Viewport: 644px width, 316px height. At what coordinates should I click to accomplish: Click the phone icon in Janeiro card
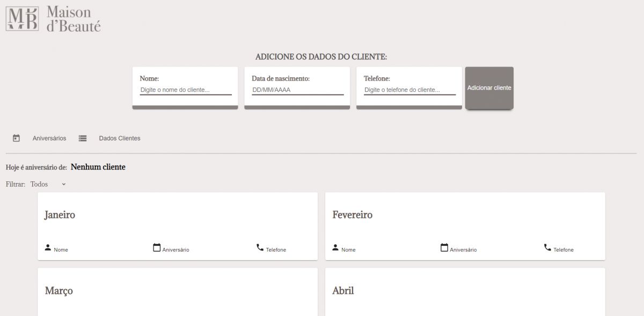tap(260, 247)
